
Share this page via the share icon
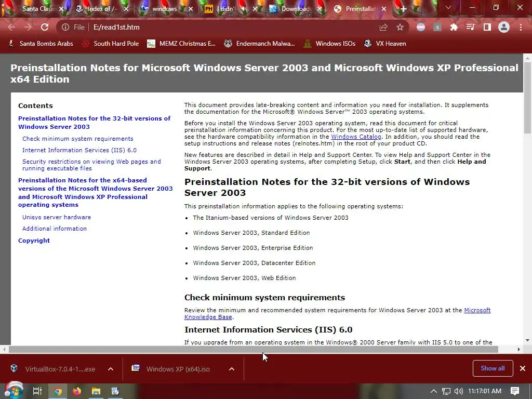tap(383, 27)
